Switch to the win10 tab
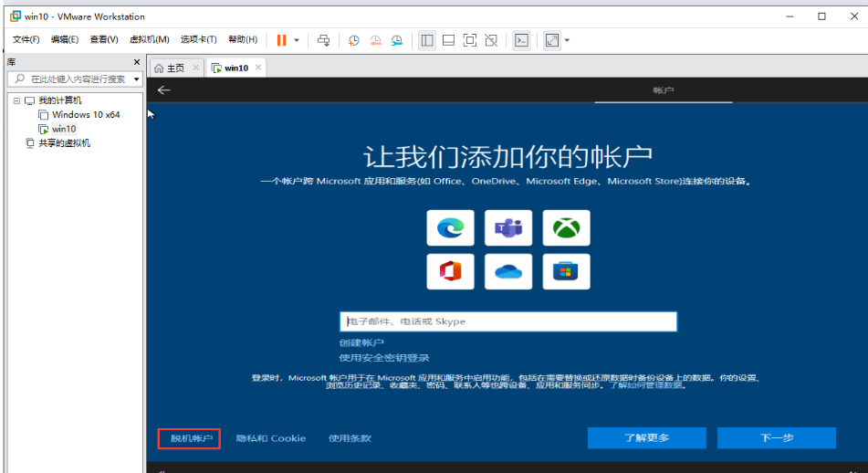The image size is (868, 473). pyautogui.click(x=236, y=68)
